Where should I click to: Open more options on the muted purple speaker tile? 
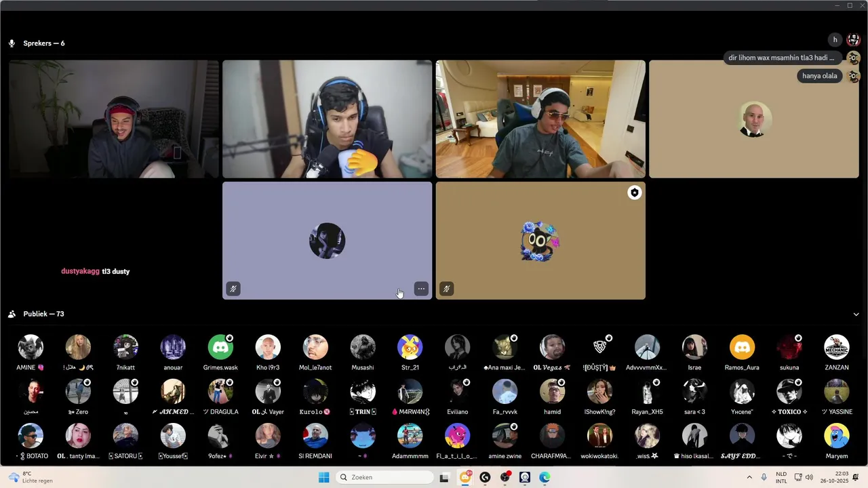[421, 289]
